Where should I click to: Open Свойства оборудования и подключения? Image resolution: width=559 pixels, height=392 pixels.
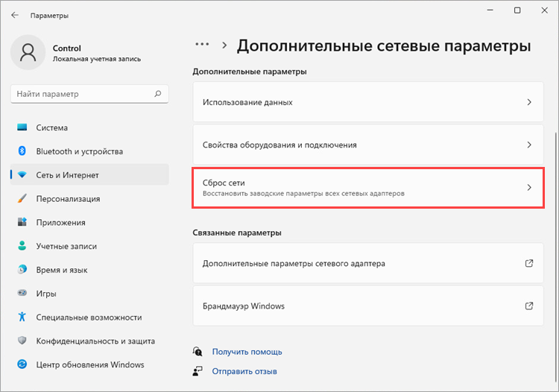point(368,145)
